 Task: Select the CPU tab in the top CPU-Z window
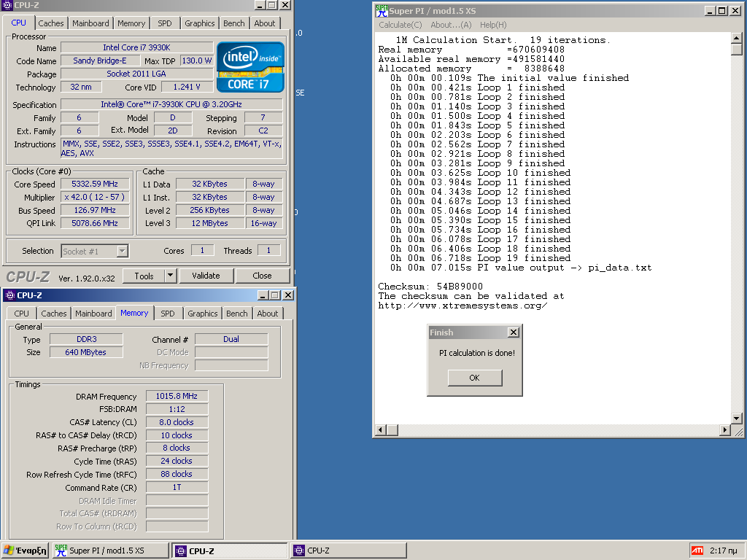(x=18, y=23)
